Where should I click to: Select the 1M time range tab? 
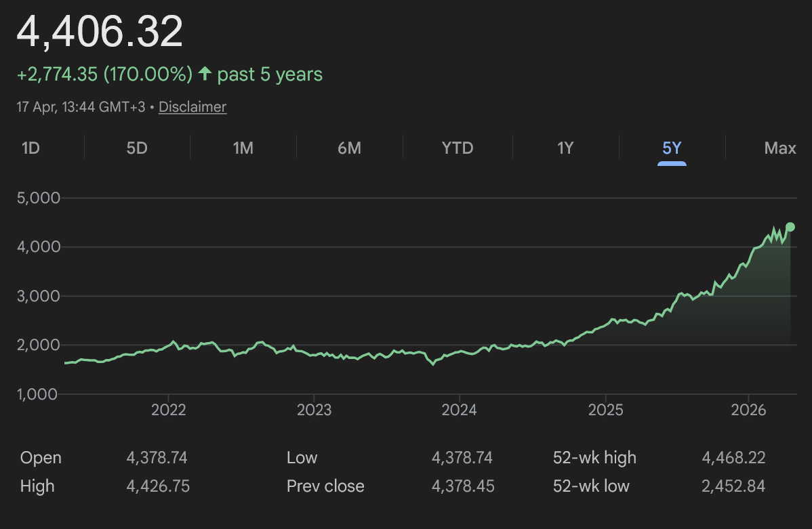click(243, 148)
